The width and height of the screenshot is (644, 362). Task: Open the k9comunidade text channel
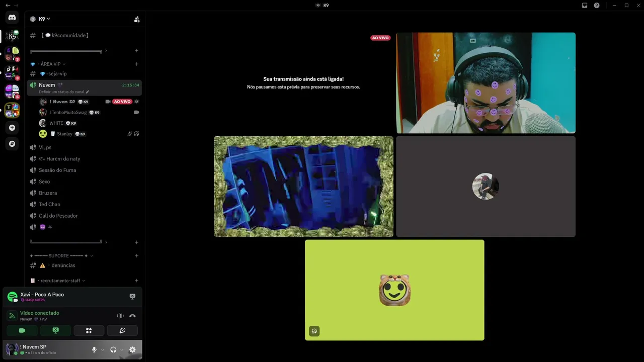pos(85,36)
